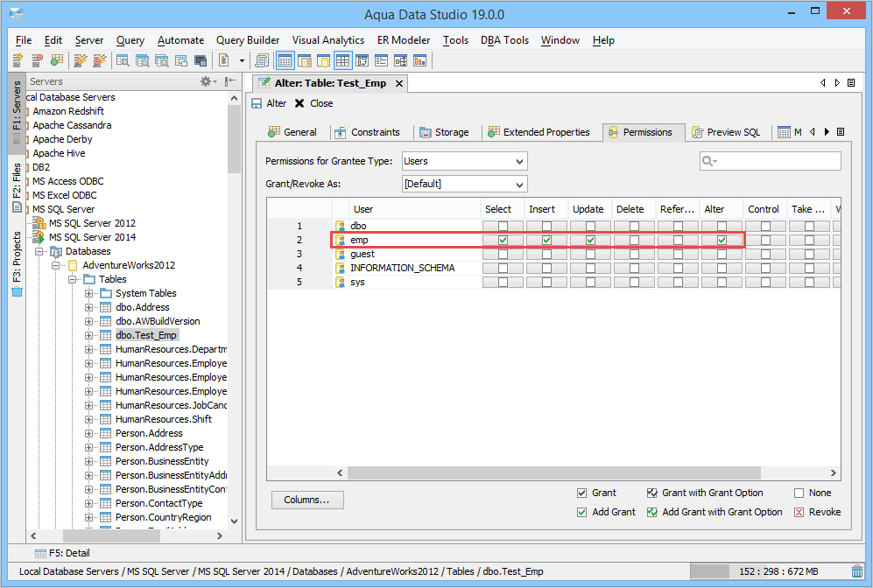Open the Grant/Revoke As dropdown
873x588 pixels.
pyautogui.click(x=464, y=184)
